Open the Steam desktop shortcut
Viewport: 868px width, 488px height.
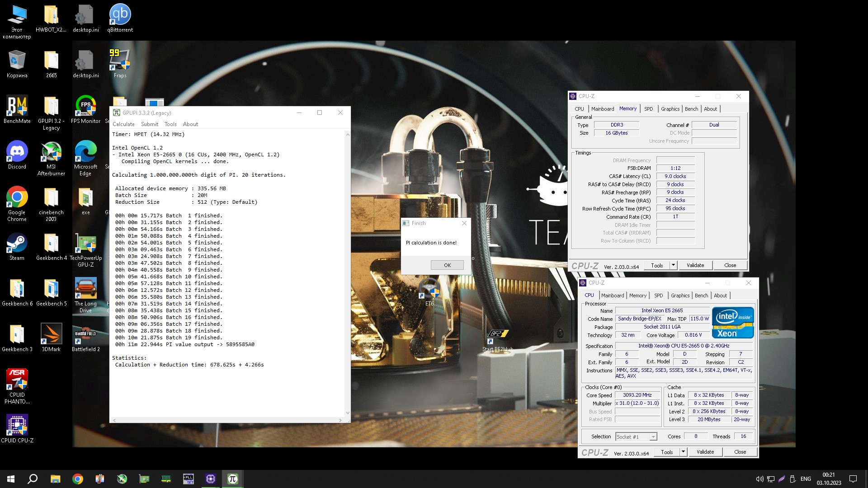click(17, 246)
